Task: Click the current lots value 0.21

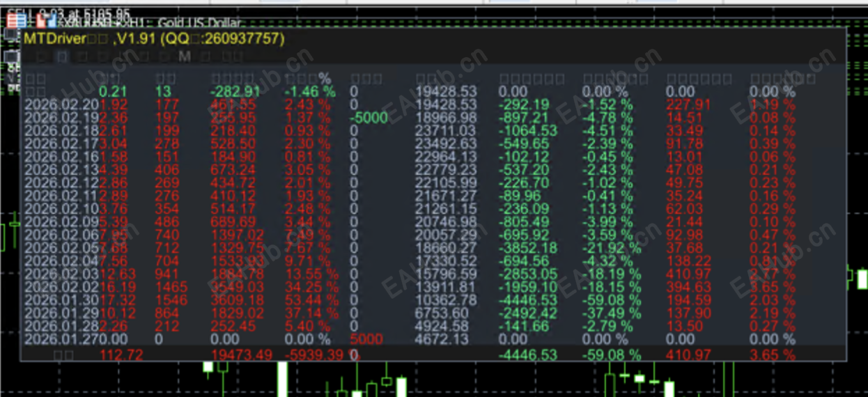Action: click(113, 91)
